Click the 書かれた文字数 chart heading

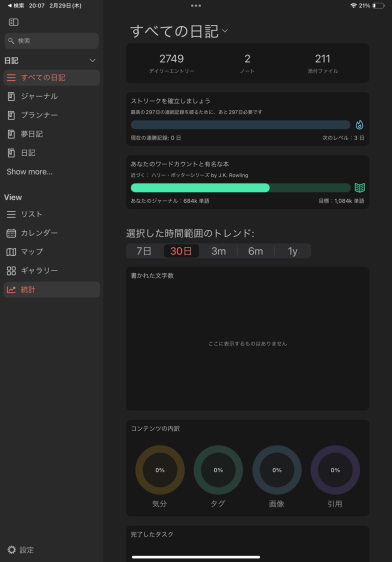coord(152,276)
